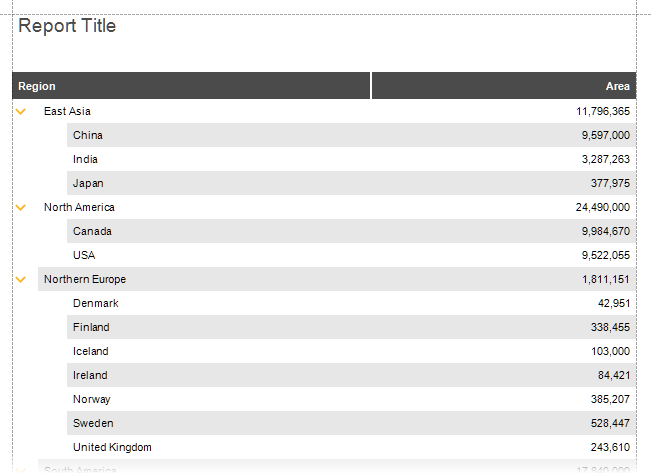Viewport: 651px width, 474px height.
Task: Click the Norway area value 385,207
Action: [610, 399]
